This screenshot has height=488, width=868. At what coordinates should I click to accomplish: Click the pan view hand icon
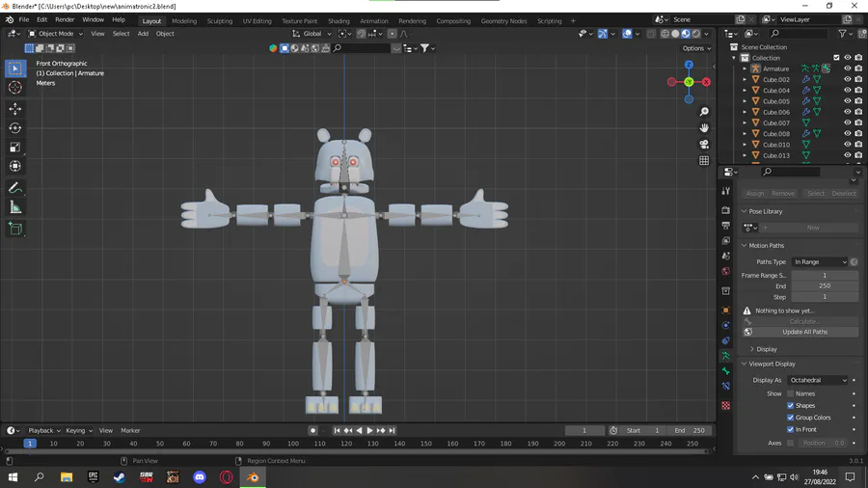[x=704, y=128]
